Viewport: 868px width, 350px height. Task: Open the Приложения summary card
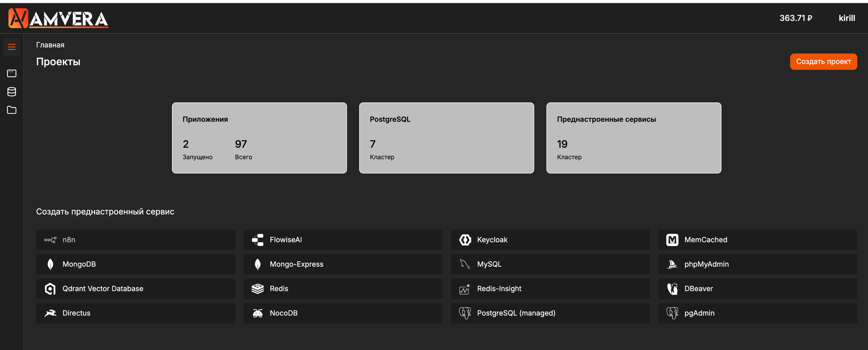(x=259, y=138)
